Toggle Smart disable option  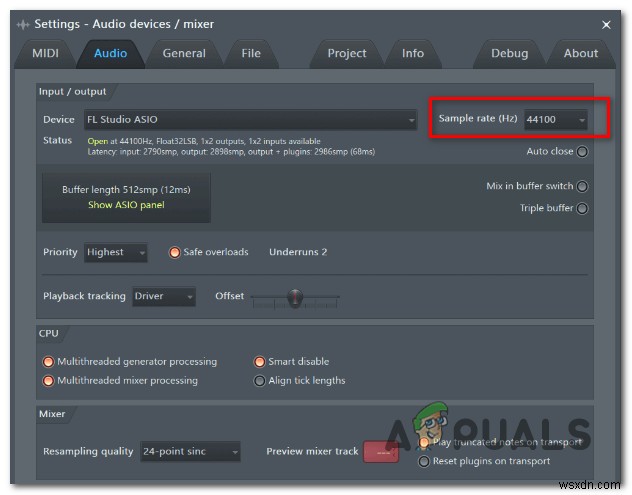[259, 362]
